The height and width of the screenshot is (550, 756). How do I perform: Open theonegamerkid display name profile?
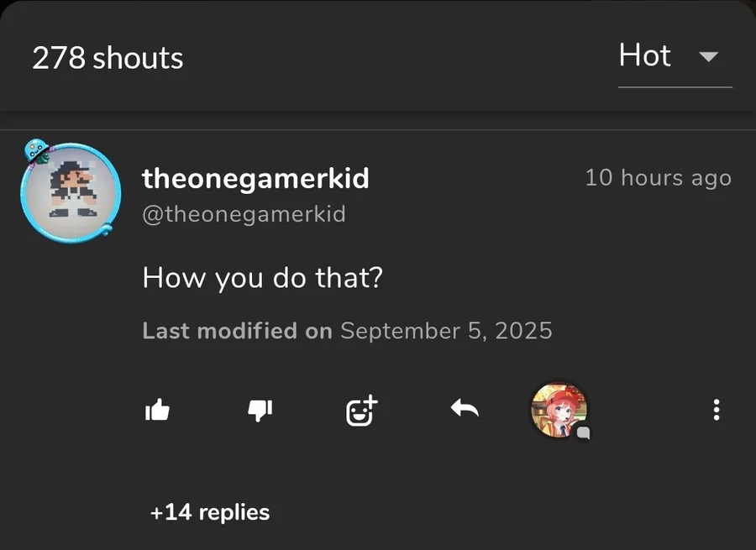coord(255,179)
